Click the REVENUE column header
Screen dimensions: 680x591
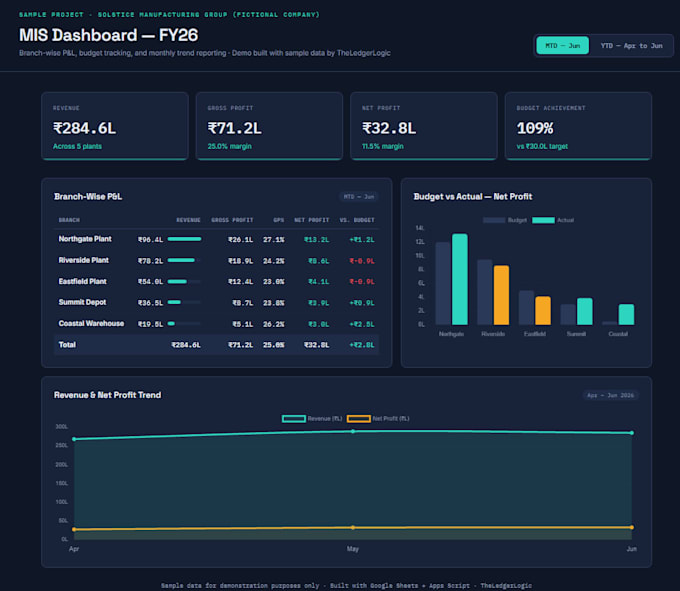click(x=188, y=220)
